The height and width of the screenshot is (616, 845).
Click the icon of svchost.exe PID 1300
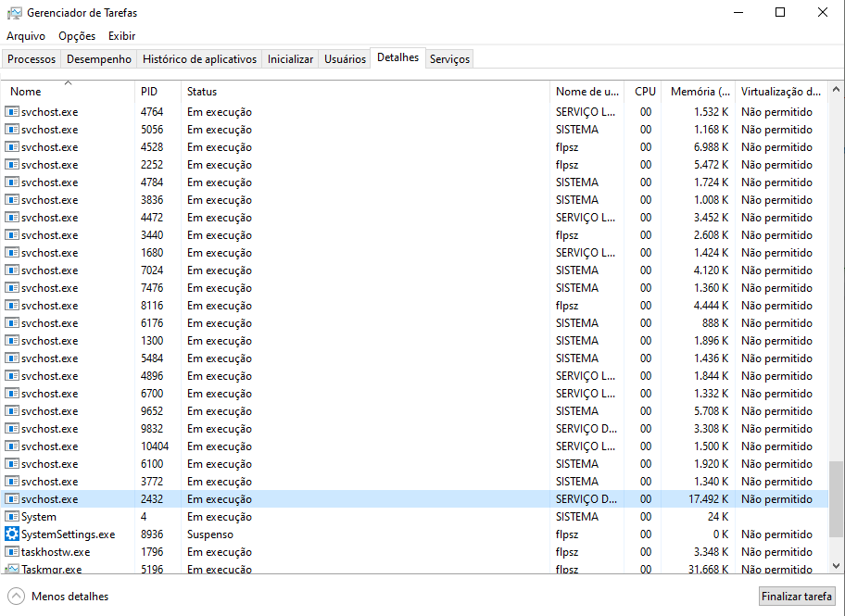coord(12,341)
